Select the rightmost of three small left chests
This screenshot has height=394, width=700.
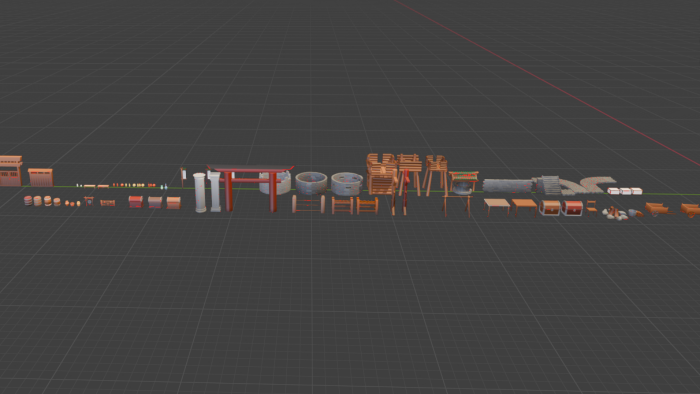pos(174,203)
